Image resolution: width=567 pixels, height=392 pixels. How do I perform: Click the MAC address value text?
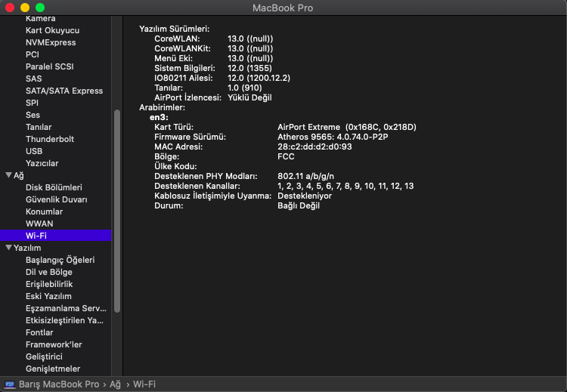click(x=315, y=147)
